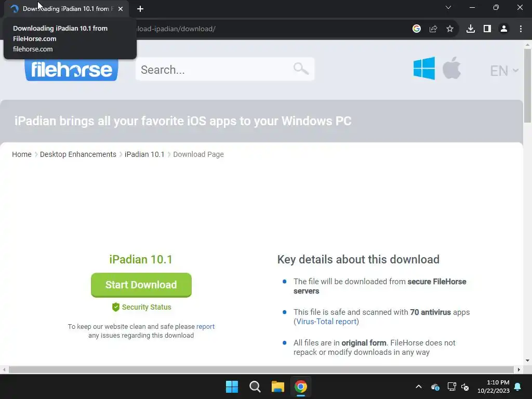
Task: Click scroll down arrow on page
Action: (527, 361)
